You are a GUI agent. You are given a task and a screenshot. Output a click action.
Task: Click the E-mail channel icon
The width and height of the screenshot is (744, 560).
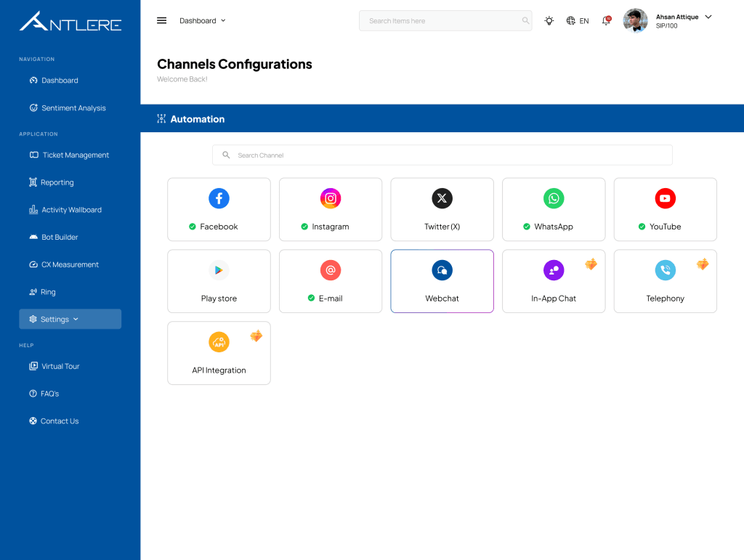coord(331,270)
